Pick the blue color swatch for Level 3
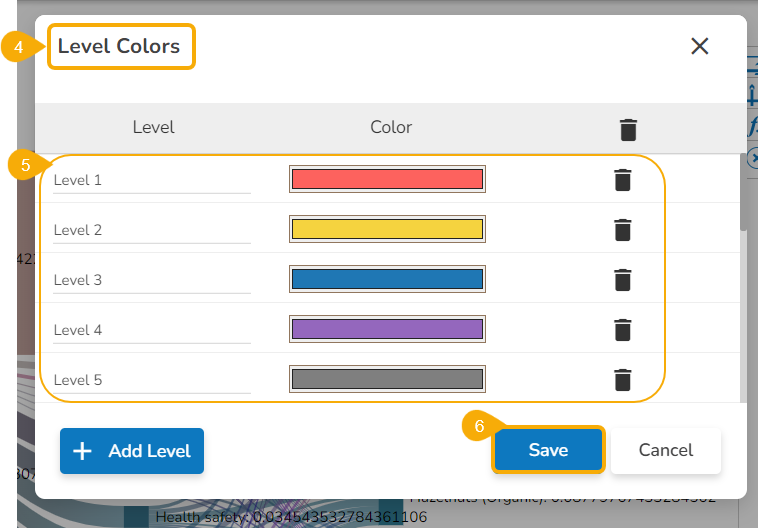 pos(387,279)
